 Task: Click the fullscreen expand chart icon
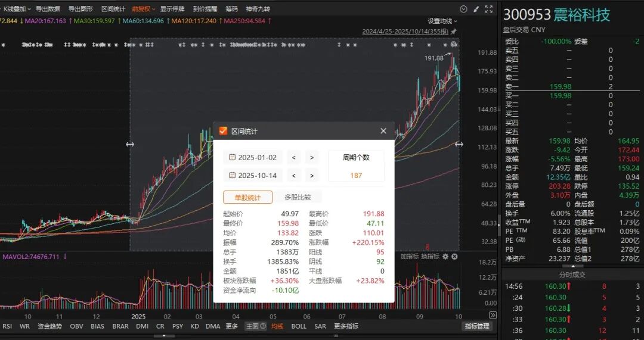(489, 9)
